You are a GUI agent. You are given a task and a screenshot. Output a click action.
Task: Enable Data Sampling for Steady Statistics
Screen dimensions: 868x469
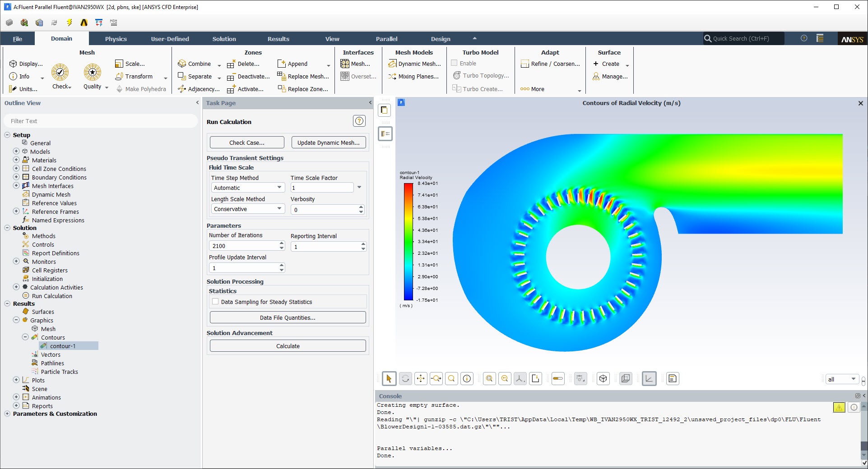pyautogui.click(x=215, y=302)
